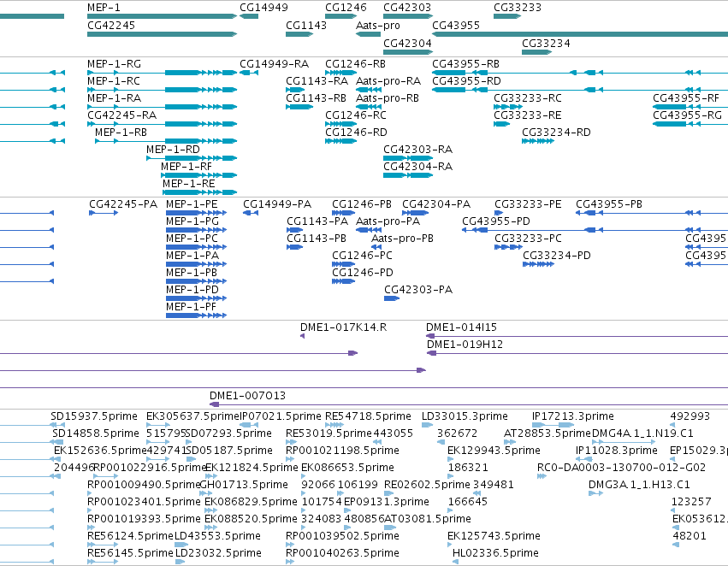Click BAC clone label DME1-007O13
Screen dimensions: 728x566
[247, 396]
